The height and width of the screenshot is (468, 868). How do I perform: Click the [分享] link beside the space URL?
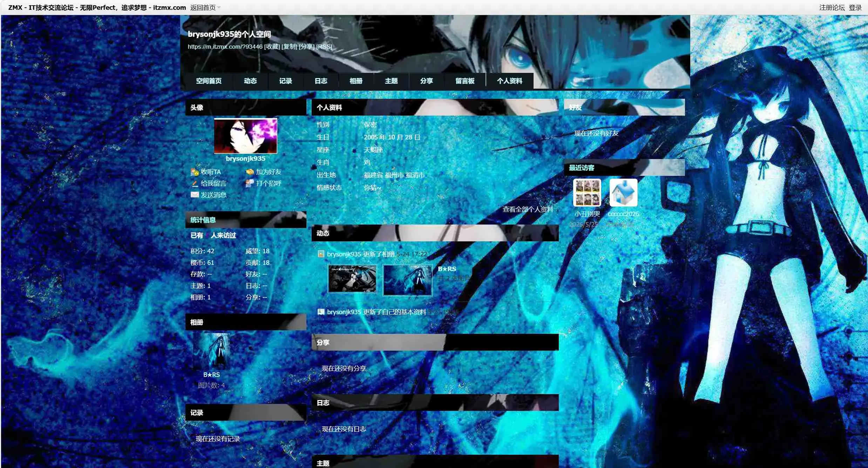tap(307, 47)
